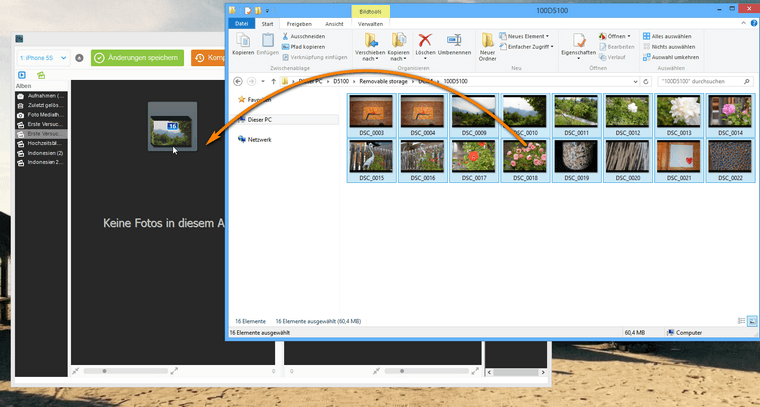Click Nichts auswählen in the ribbon

pos(669,47)
